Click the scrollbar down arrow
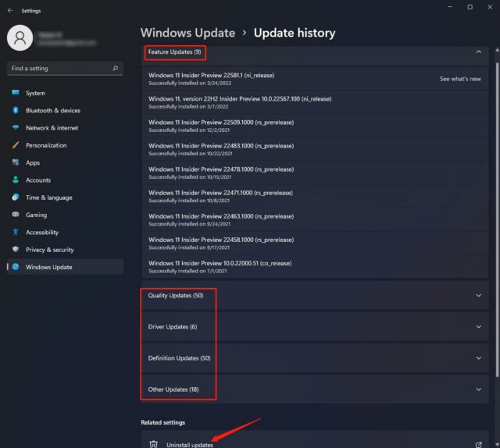 [497, 445]
